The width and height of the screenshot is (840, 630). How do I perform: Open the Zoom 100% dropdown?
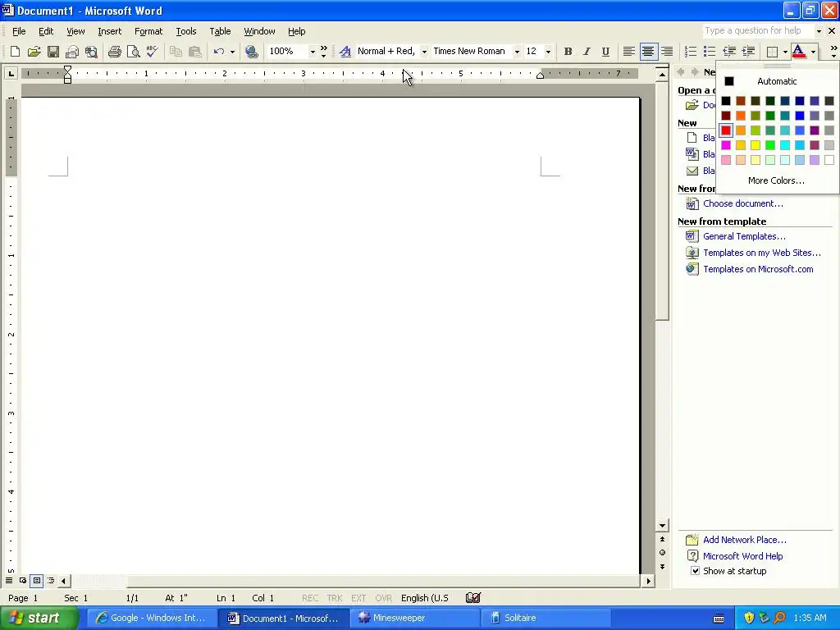pyautogui.click(x=313, y=52)
